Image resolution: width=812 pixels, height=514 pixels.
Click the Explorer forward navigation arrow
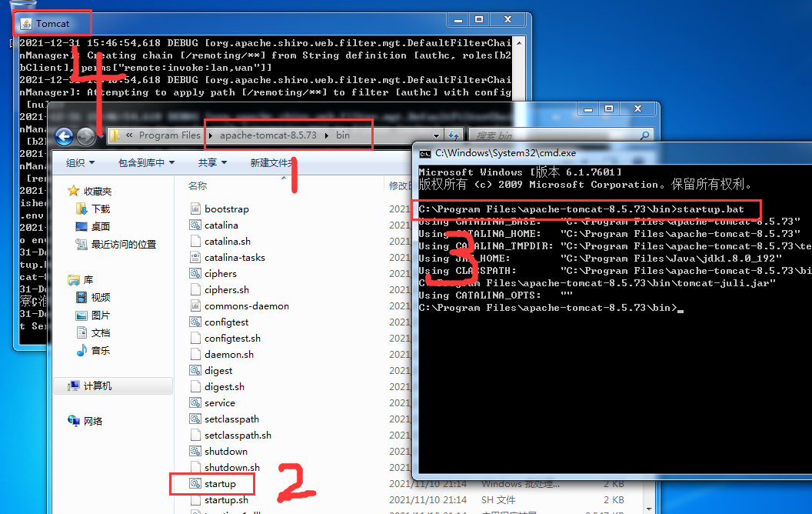tap(85, 137)
